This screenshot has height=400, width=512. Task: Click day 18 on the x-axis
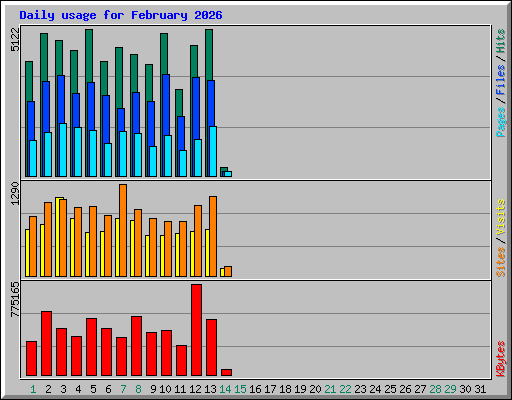click(285, 389)
